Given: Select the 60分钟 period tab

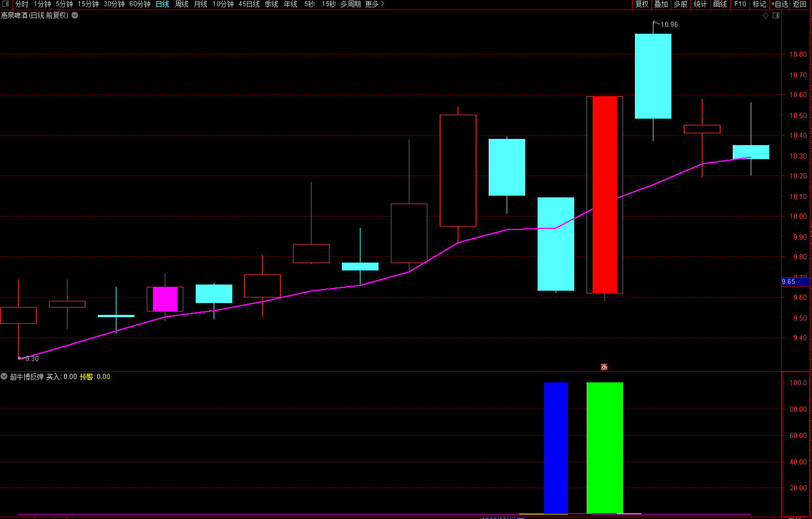Looking at the screenshot, I should [140, 4].
